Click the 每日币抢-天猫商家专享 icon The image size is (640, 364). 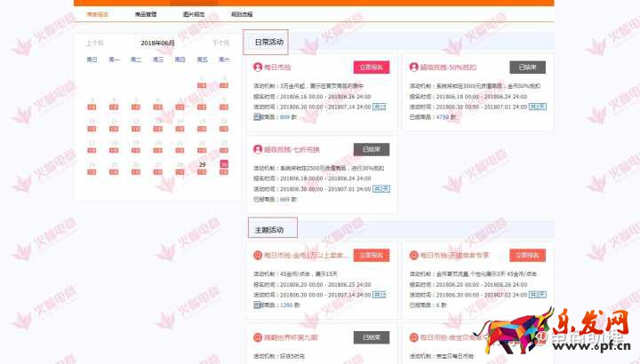pyautogui.click(x=414, y=255)
